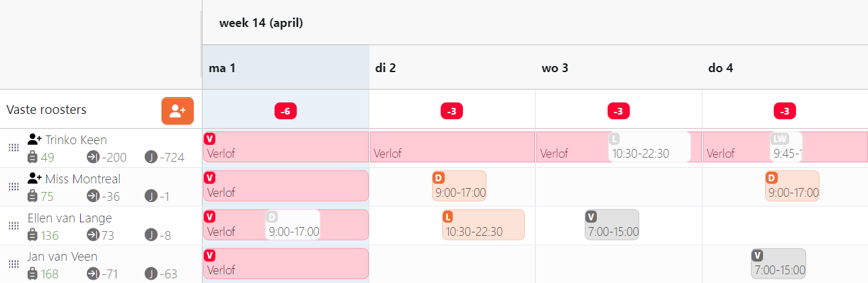Click the drag handle beside Jan van Veen

[13, 265]
